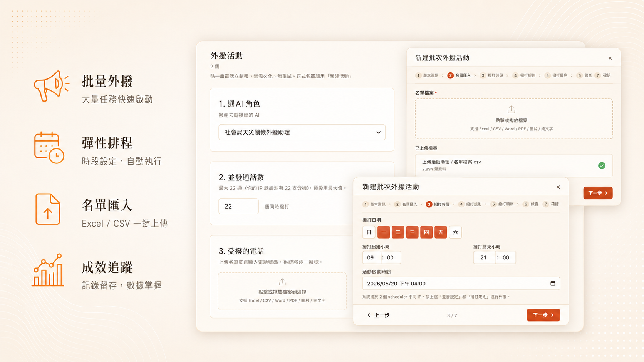Click green checkmark on 名單檔案.csv row
Image resolution: width=644 pixels, height=362 pixels.
(602, 165)
